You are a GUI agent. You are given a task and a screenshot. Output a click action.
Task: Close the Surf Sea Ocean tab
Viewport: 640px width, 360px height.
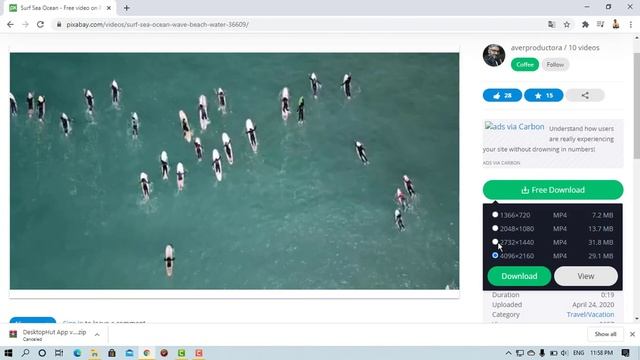pyautogui.click(x=109, y=8)
